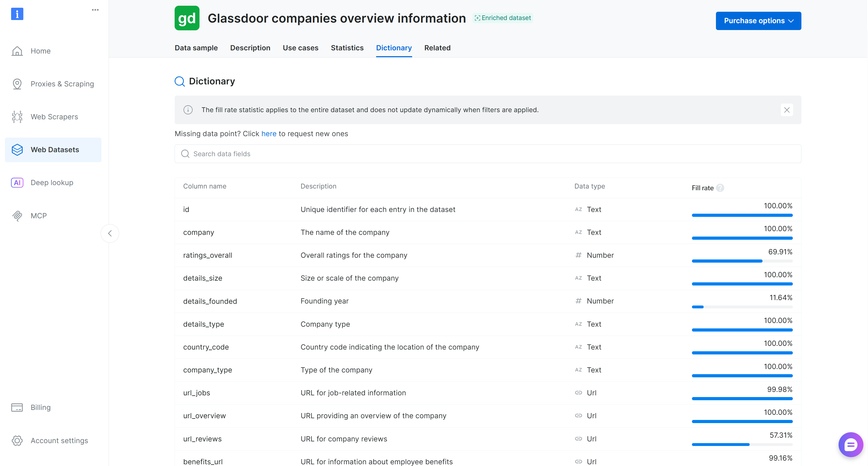Click the Web Datasets layers icon
This screenshot has height=466, width=868.
point(17,150)
